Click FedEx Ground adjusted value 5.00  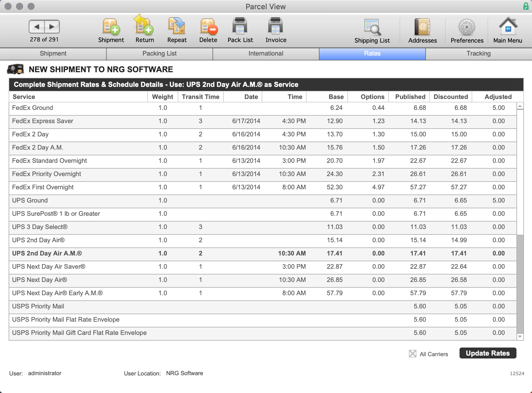pyautogui.click(x=498, y=108)
